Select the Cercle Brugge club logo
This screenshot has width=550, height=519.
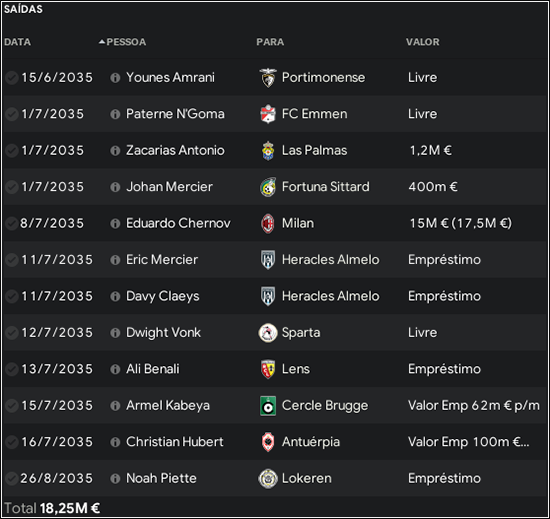268,406
